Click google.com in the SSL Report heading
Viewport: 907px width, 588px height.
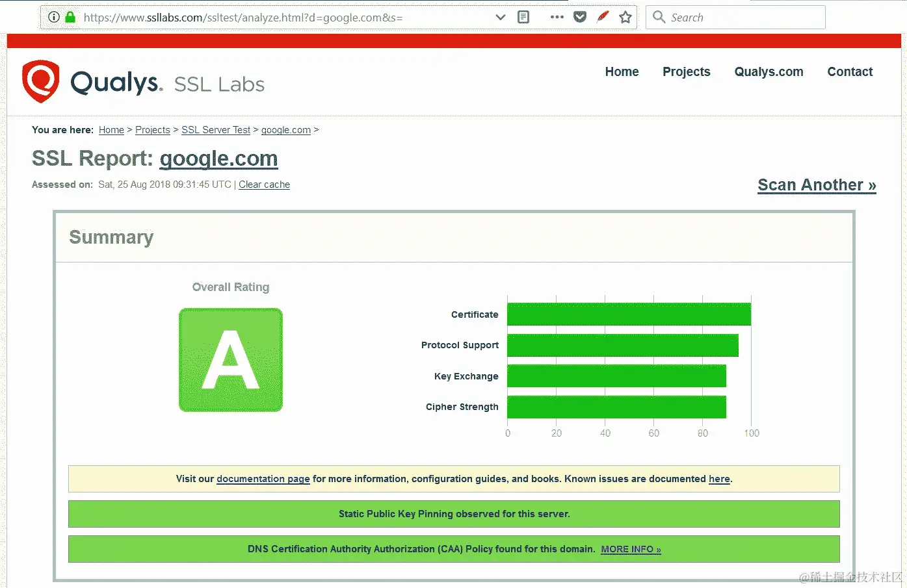coord(219,159)
